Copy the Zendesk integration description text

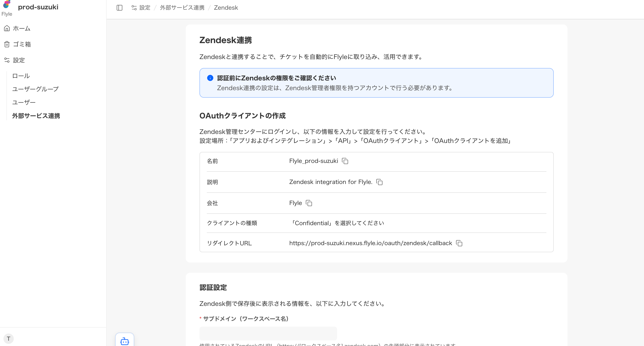(380, 182)
